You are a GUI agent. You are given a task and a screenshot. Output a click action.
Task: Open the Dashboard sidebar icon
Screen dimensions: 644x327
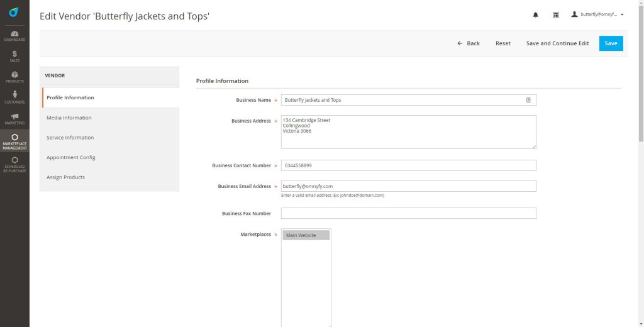tap(14, 36)
